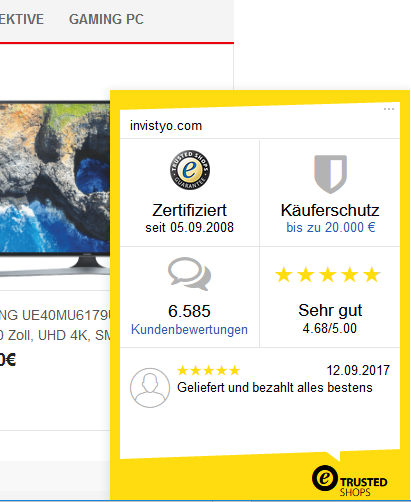
Task: Click the five yellow rating stars
Action: pos(328,275)
